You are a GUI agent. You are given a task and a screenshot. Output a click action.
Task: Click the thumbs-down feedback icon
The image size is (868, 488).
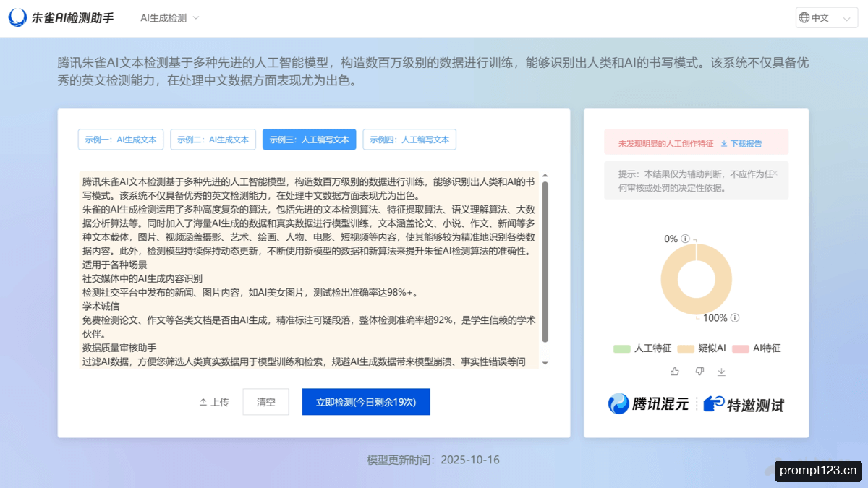click(699, 372)
